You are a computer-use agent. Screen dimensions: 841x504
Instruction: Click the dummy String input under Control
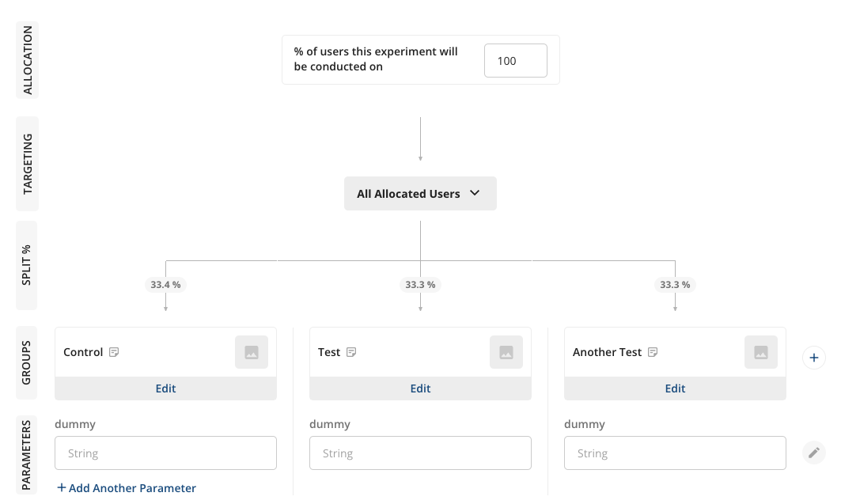(165, 453)
